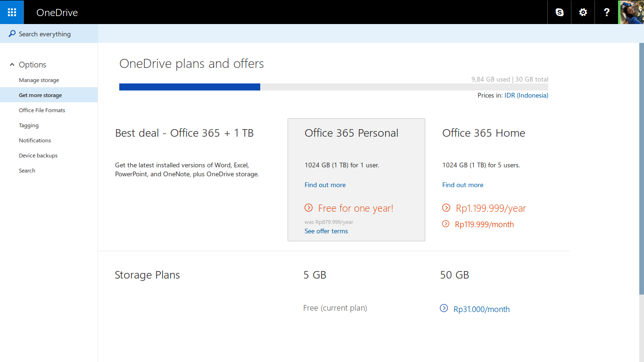Open Office File Formats settings
Viewport: 644px width, 362px height.
click(x=42, y=110)
